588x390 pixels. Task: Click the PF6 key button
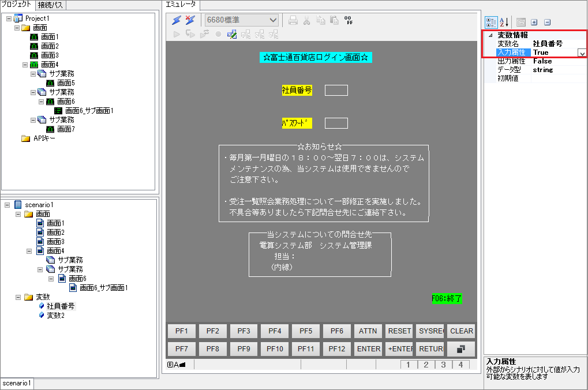point(337,331)
